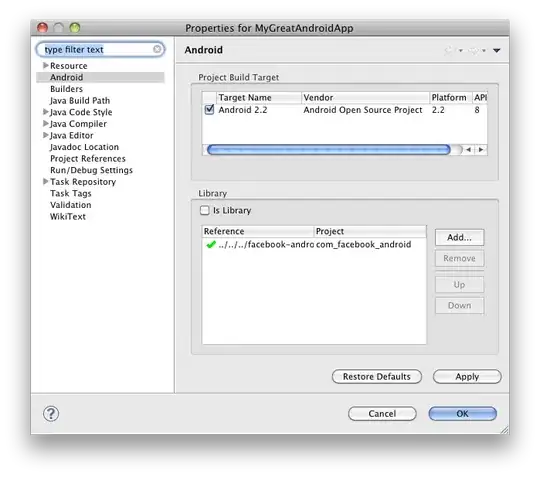
Task: Click the forward navigation arrow icon
Action: point(474,51)
